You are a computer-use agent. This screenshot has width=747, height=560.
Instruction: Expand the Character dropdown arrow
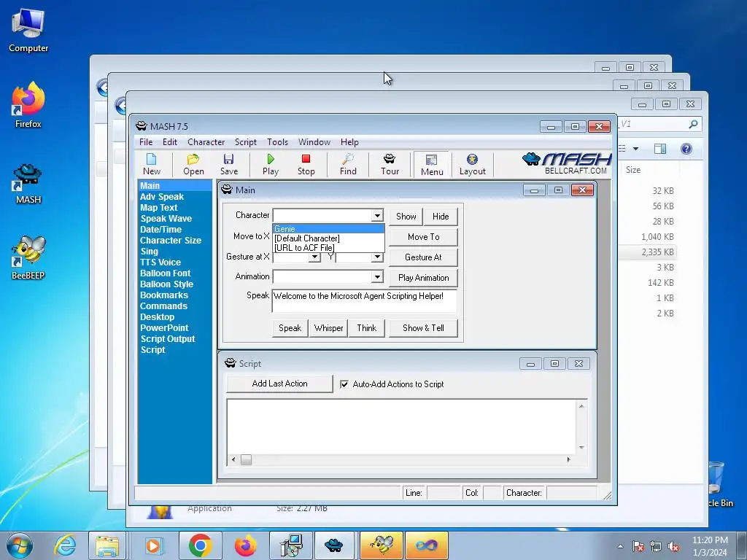tap(377, 215)
